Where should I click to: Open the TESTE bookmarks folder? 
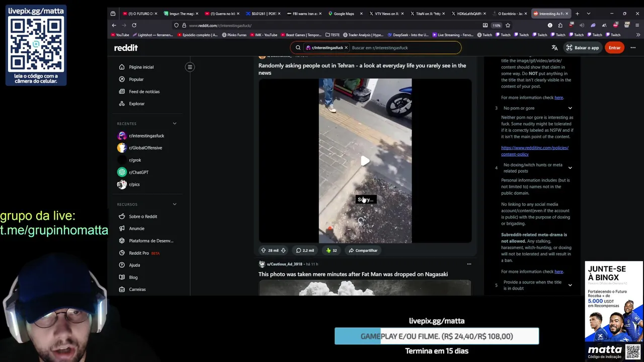pos(333,35)
